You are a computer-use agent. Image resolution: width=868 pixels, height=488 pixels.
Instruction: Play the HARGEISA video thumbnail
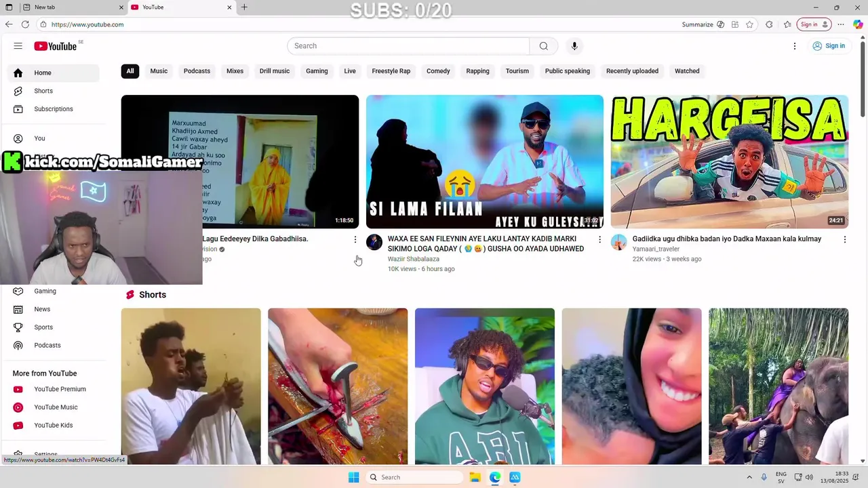click(x=729, y=161)
